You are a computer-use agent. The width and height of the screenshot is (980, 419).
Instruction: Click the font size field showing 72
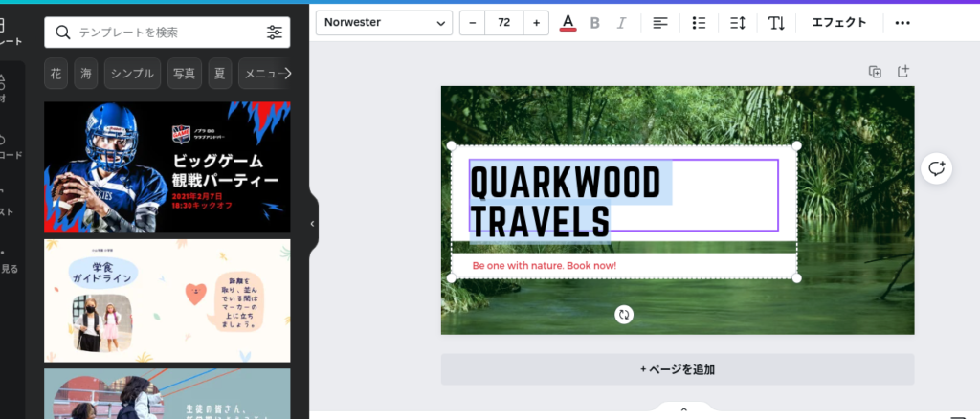[504, 22]
